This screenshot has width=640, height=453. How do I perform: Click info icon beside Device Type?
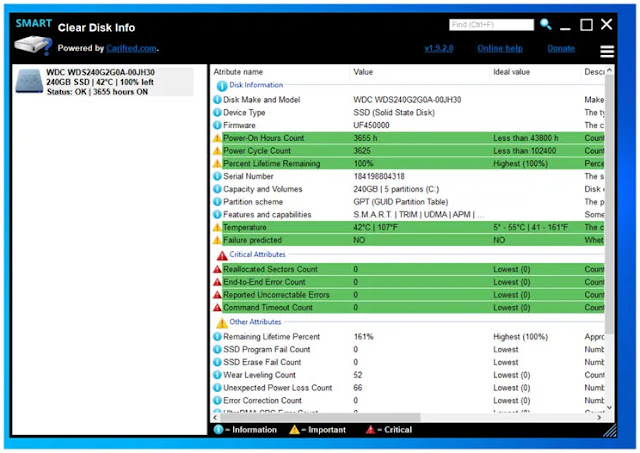218,112
